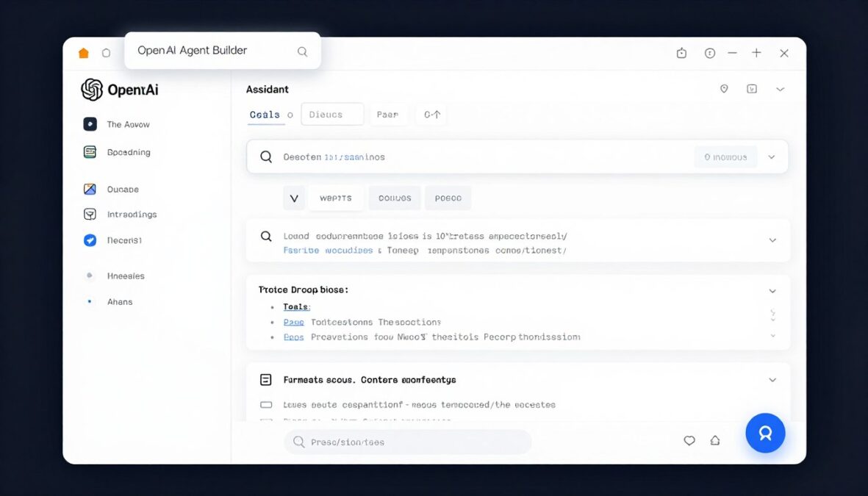
Task: Click the wep7ts filter chip
Action: pyautogui.click(x=336, y=198)
